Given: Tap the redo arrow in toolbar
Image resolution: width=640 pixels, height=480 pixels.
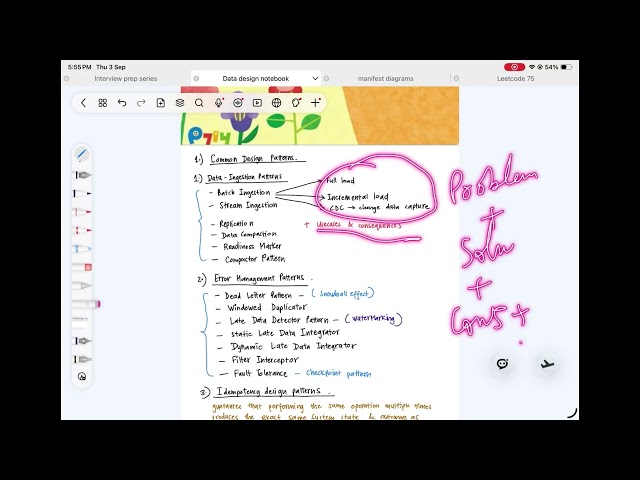Looking at the screenshot, I should pos(141,103).
